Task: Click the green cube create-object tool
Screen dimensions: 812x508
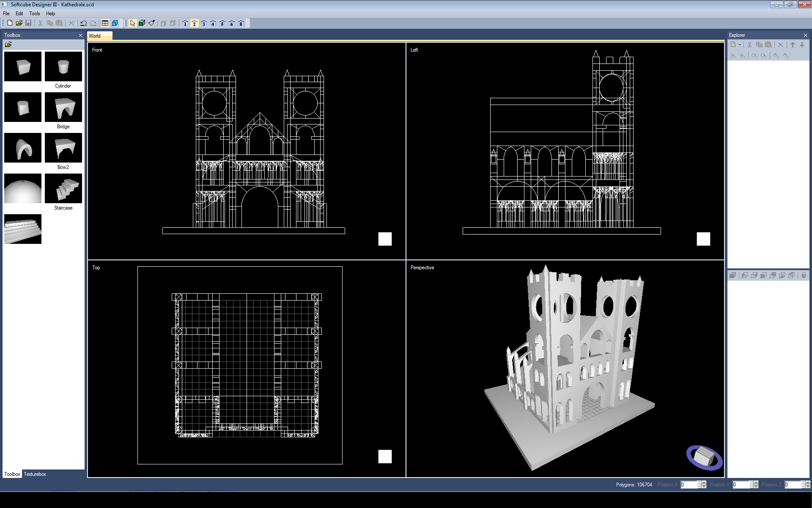Action: [142, 23]
